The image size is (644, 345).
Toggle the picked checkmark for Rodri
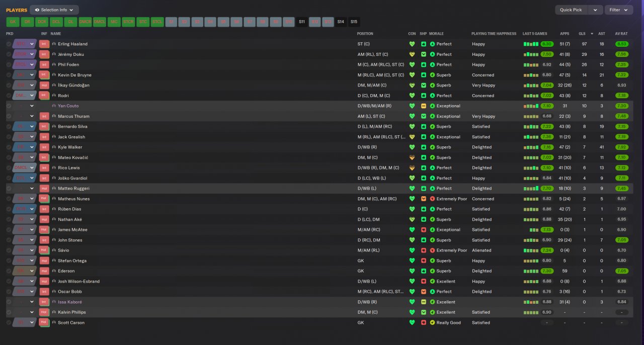pyautogui.click(x=9, y=96)
